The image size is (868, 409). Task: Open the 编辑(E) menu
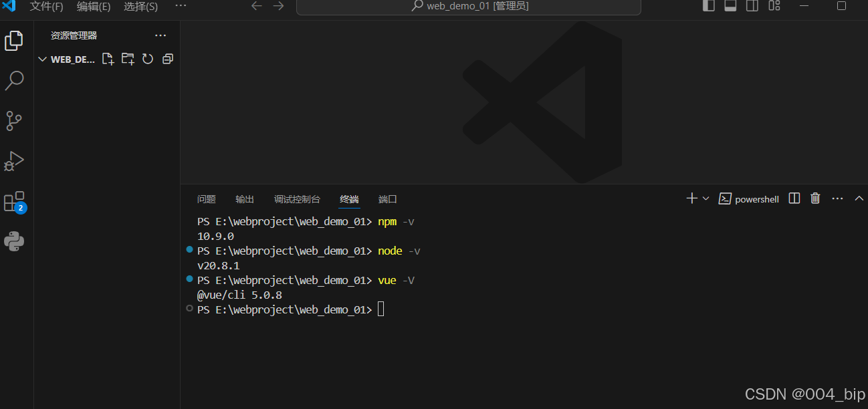coord(94,7)
